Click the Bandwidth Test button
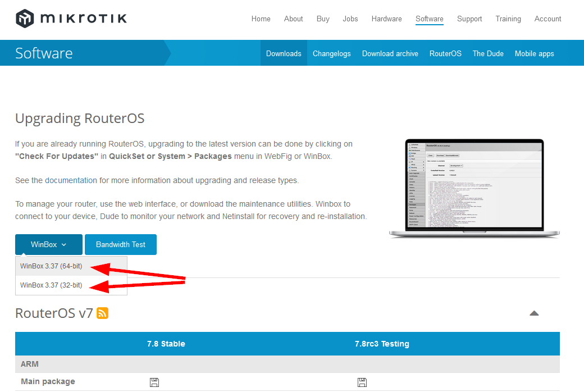The height and width of the screenshot is (392, 584). point(121,244)
